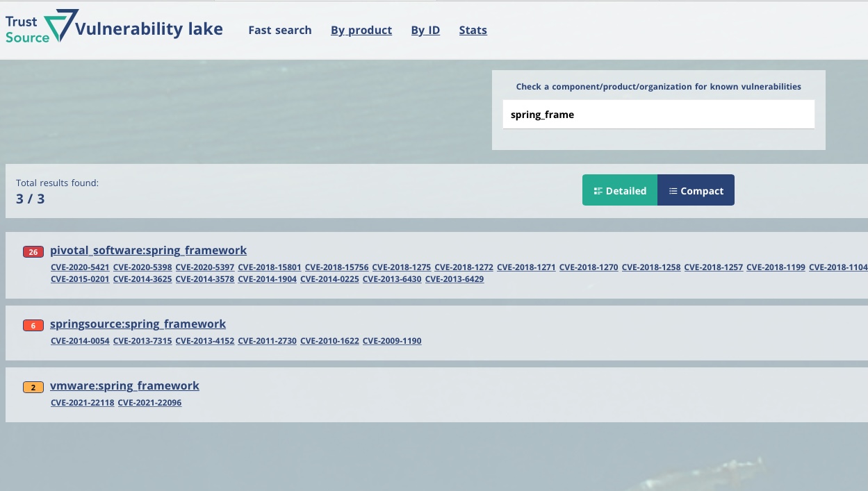Go to the By product page
This screenshot has width=868, height=491.
(361, 30)
